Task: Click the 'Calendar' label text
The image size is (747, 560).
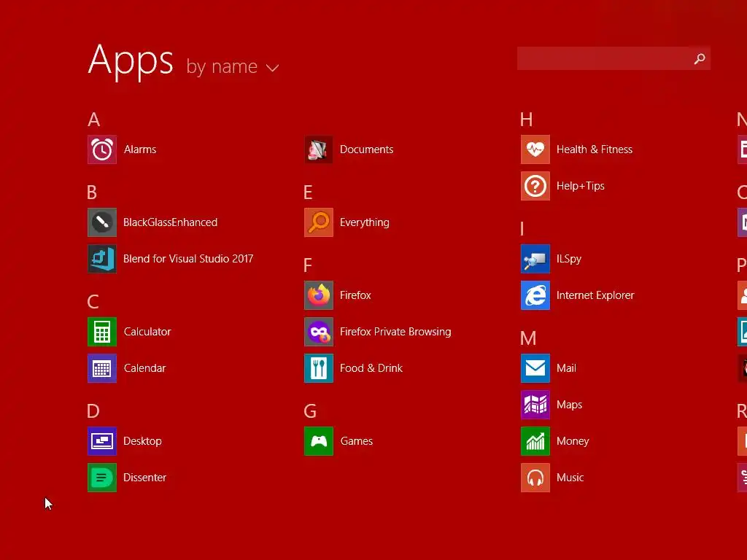Action: (x=145, y=368)
